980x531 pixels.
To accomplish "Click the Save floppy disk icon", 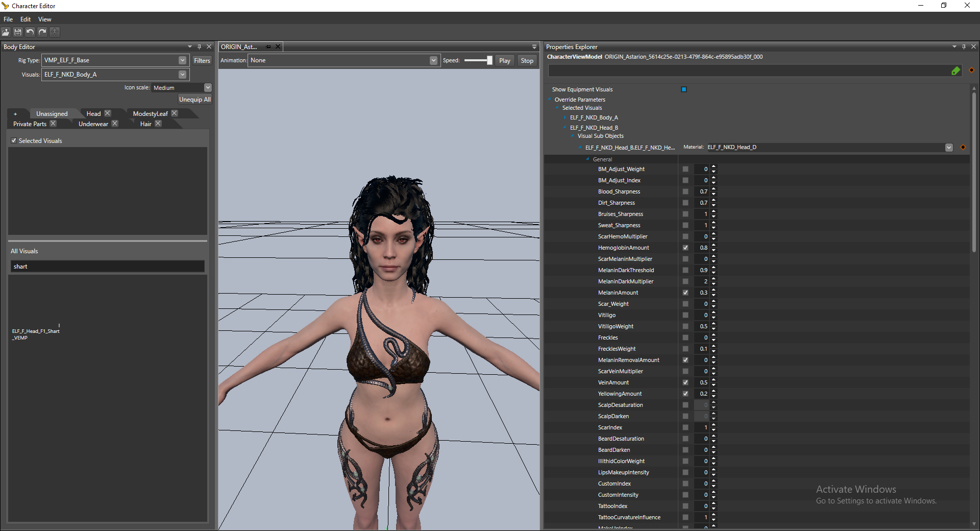I will click(x=18, y=32).
